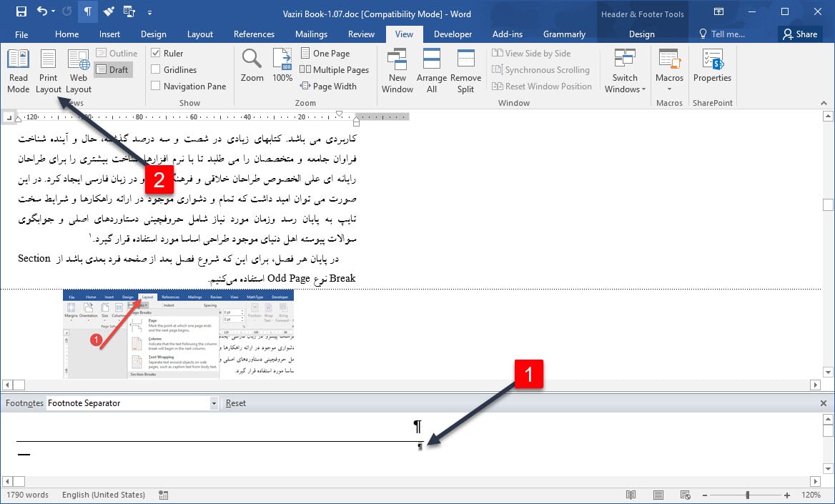
Task: Click the Reset button in footnotes pane
Action: click(x=235, y=403)
